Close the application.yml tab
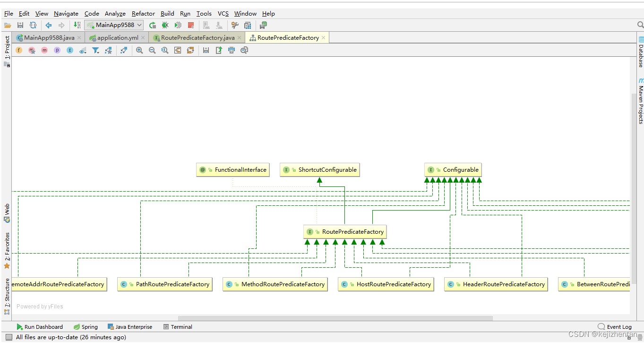 [143, 38]
